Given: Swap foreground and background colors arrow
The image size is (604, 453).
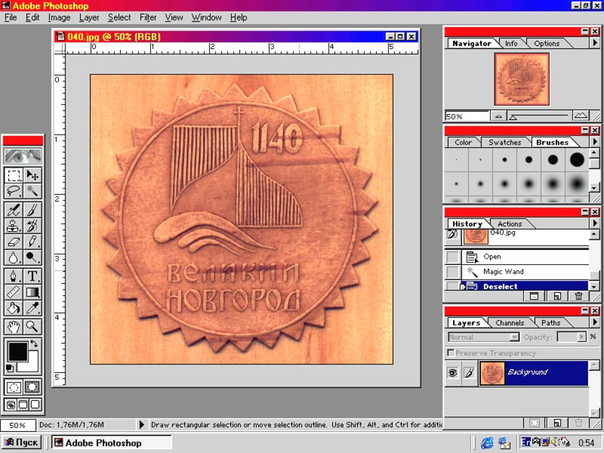Looking at the screenshot, I should point(35,343).
